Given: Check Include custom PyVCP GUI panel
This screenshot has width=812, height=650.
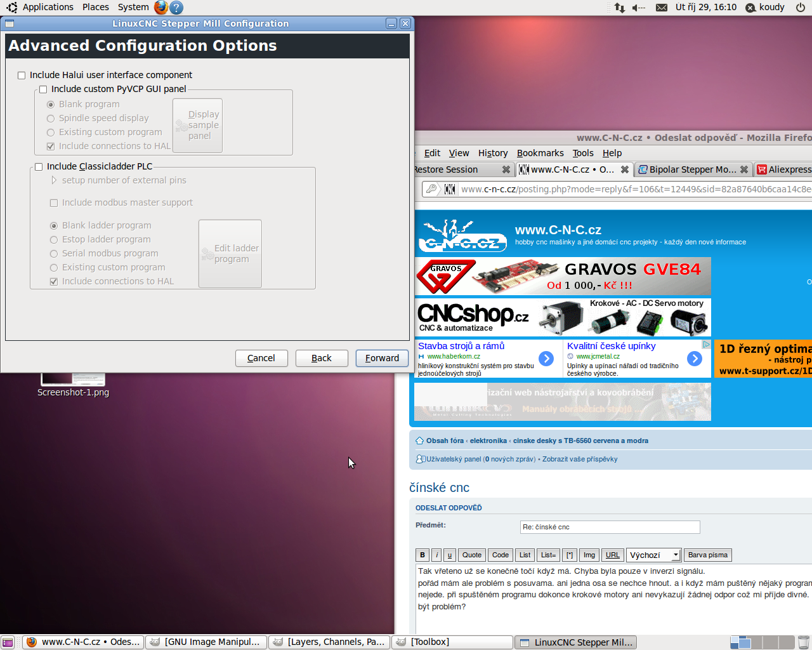Looking at the screenshot, I should tap(43, 90).
